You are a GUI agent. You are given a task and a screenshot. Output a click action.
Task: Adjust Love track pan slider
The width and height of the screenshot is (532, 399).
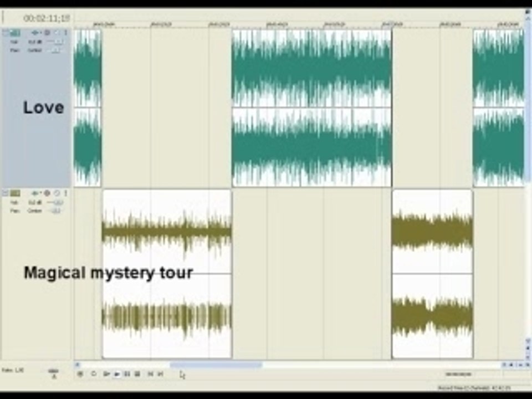(55, 50)
